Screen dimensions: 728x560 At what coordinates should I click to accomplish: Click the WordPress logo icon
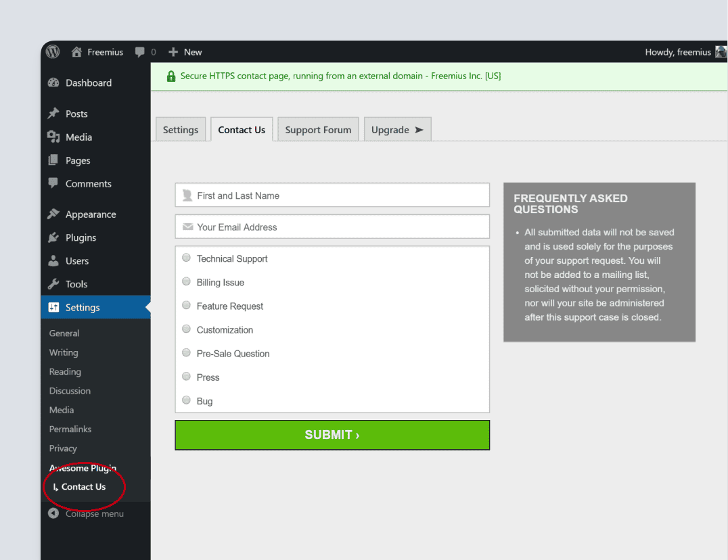point(53,52)
